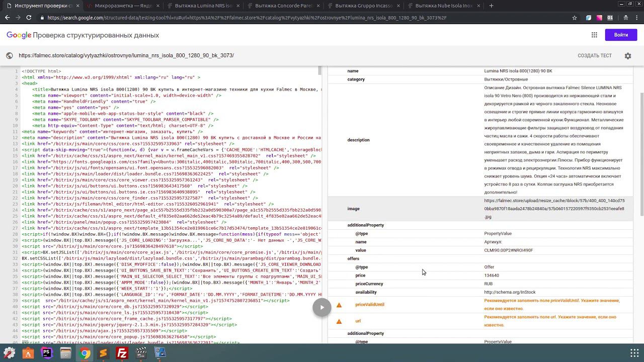Click the orange 'url' property label
644x362 pixels.
[x=358, y=321]
